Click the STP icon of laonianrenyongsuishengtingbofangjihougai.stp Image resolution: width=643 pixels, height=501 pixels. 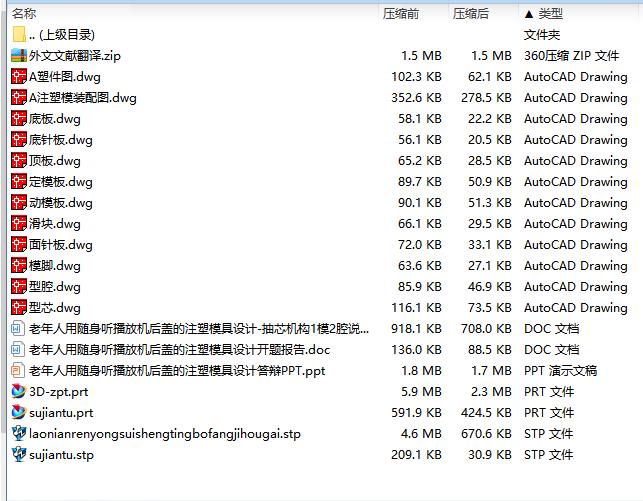pos(19,433)
